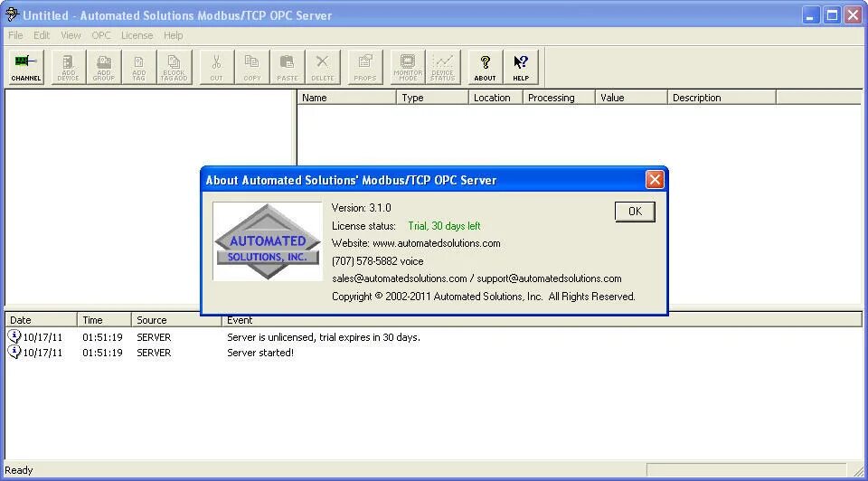Click the Add Group toolbar icon
Viewport: 868px width, 481px height.
(103, 67)
